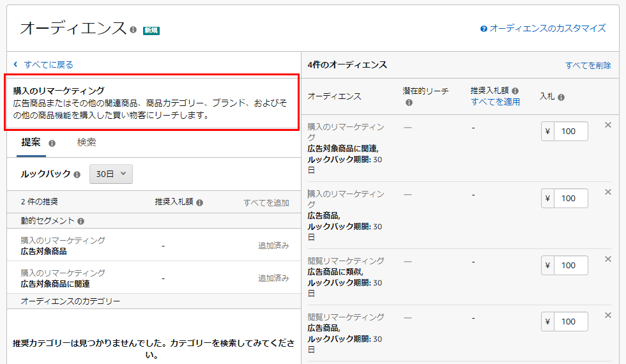The width and height of the screenshot is (626, 364).
Task: Click info icon next to 提案 tab
Action: coord(52,143)
